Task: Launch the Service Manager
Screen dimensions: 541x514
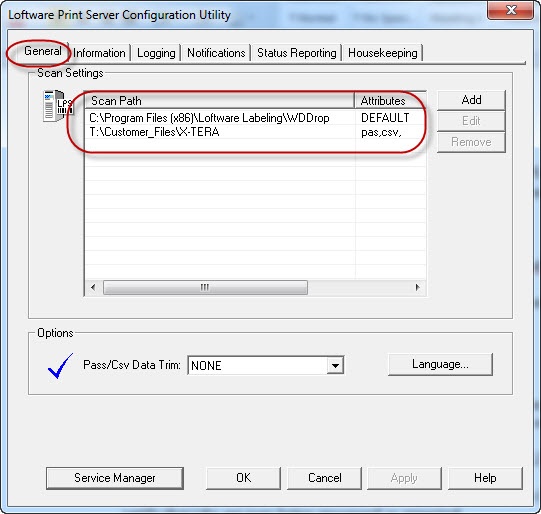Action: click(x=115, y=478)
